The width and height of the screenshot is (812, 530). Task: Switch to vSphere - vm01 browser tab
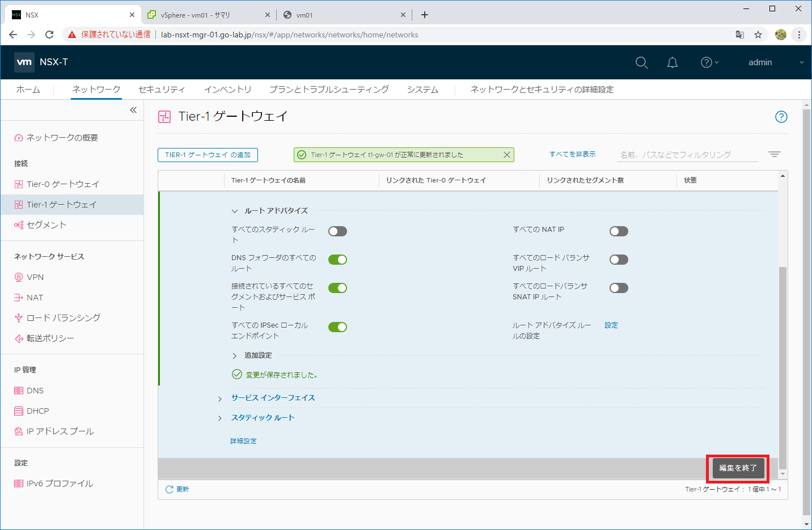coord(208,15)
